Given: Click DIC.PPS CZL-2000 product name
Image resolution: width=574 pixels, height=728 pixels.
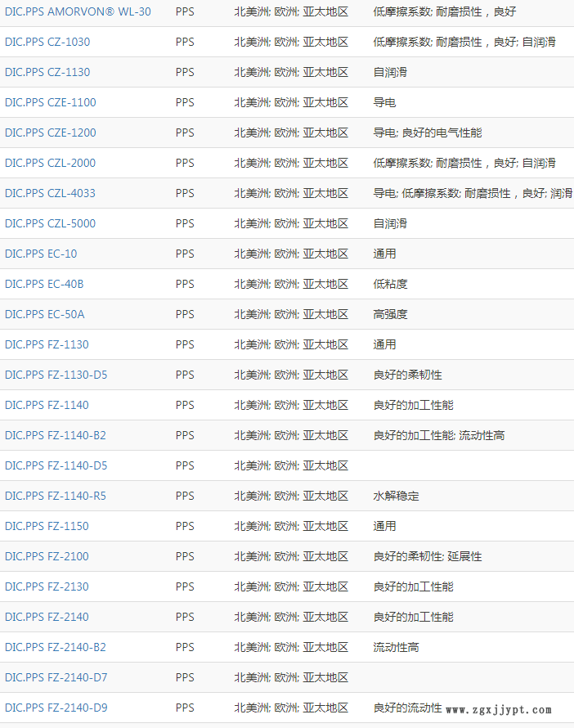Looking at the screenshot, I should [x=50, y=163].
